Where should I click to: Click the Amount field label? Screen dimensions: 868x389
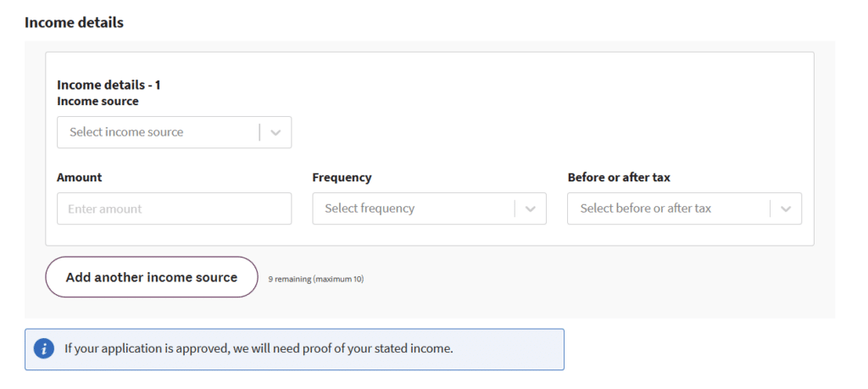click(x=79, y=177)
